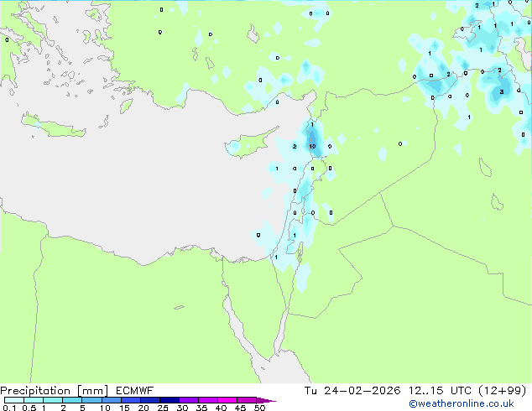Select the 2–5 mm legend color swatch
The width and height of the screenshot is (532, 411).
(x=72, y=400)
